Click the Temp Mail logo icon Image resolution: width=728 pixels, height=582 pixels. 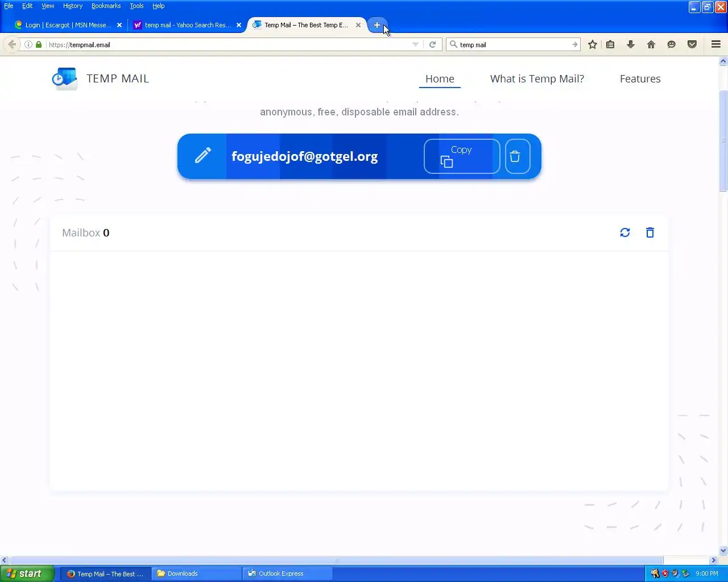[x=64, y=78]
